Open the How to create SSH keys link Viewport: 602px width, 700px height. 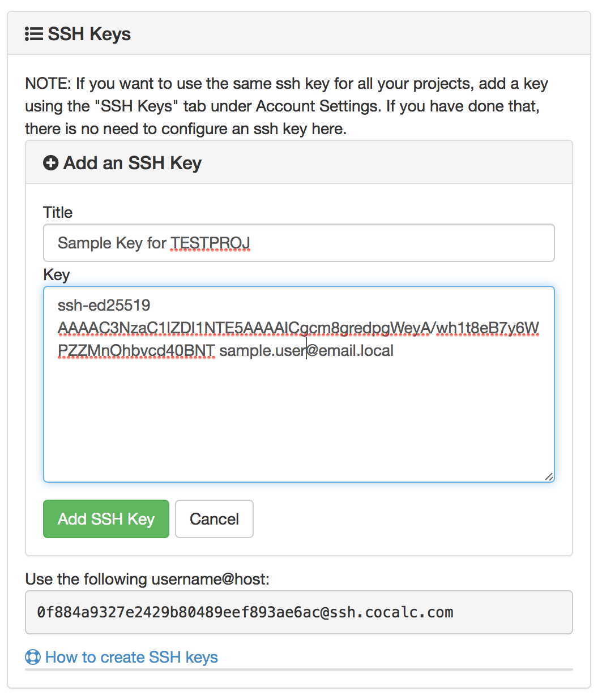131,657
